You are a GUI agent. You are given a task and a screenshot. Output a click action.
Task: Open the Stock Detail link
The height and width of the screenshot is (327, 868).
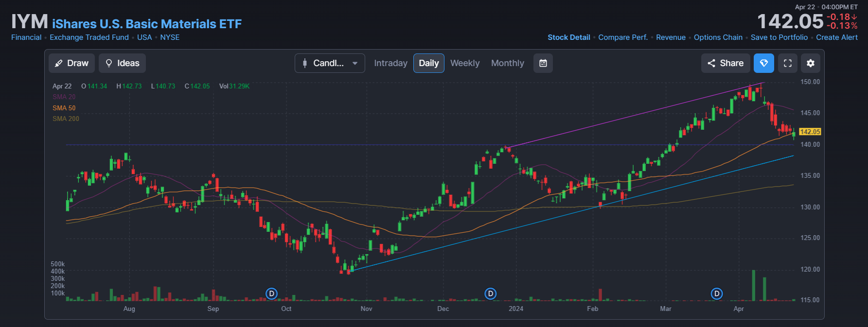pyautogui.click(x=568, y=37)
